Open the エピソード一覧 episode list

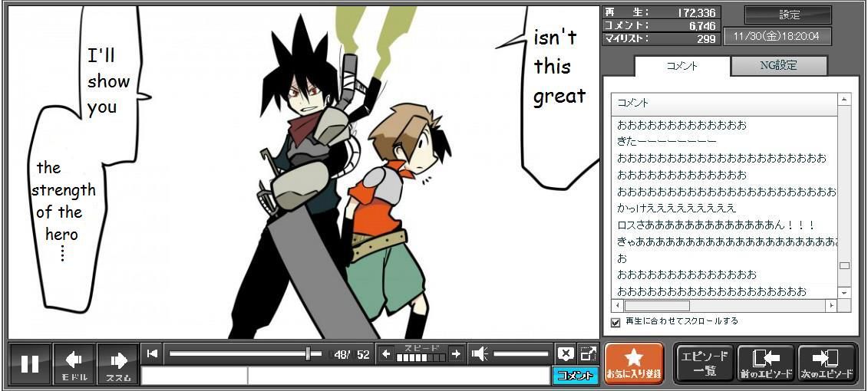[x=704, y=363]
